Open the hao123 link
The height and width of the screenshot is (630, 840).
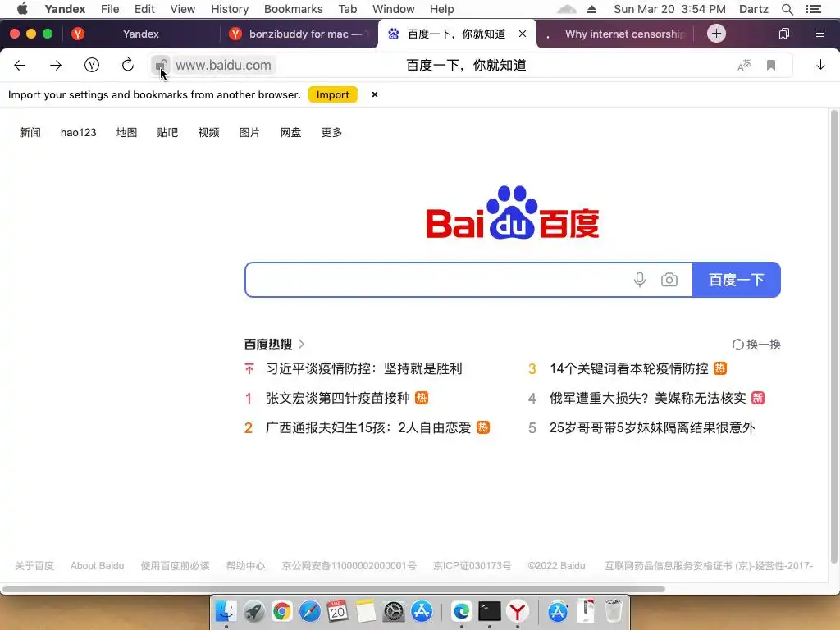click(78, 132)
